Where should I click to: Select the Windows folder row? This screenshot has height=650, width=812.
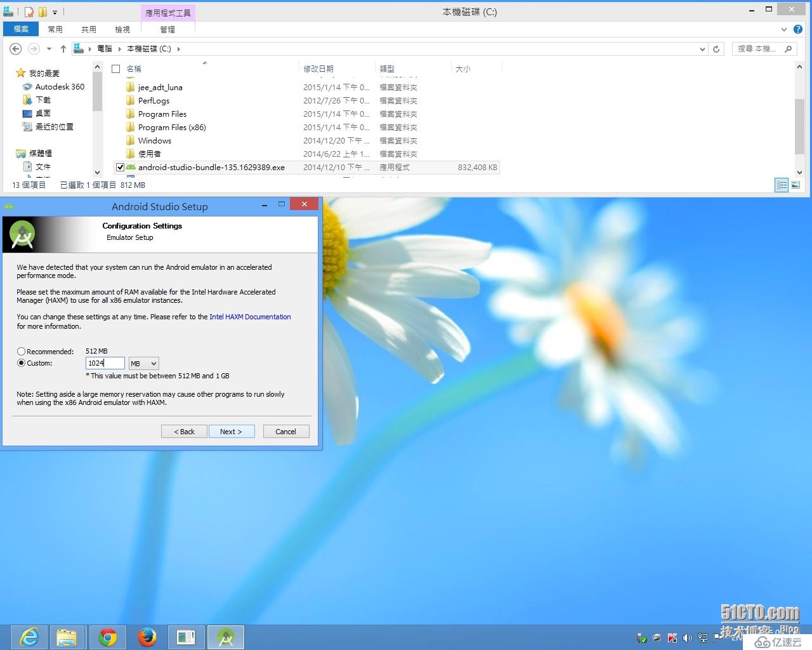[306, 141]
